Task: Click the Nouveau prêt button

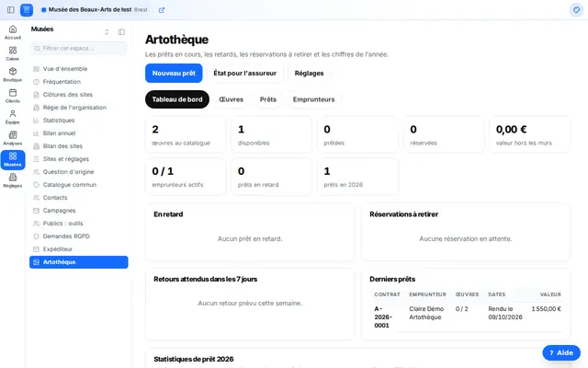Action: click(x=174, y=74)
